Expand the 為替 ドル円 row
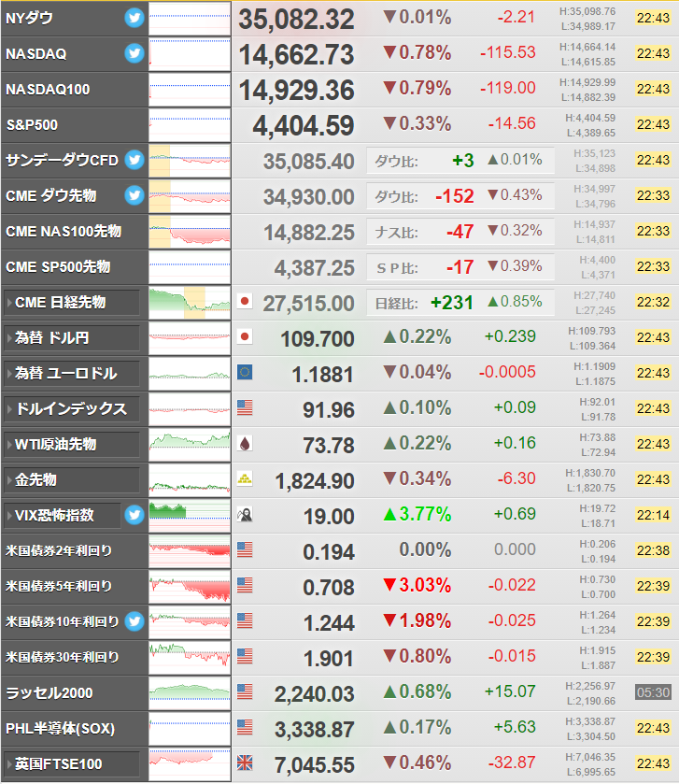 tap(71, 338)
